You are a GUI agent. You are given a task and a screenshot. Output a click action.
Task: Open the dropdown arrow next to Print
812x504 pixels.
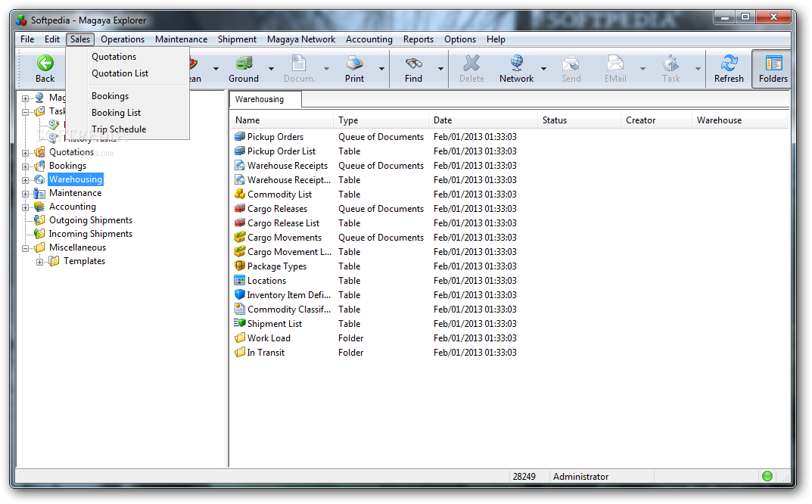pyautogui.click(x=381, y=68)
